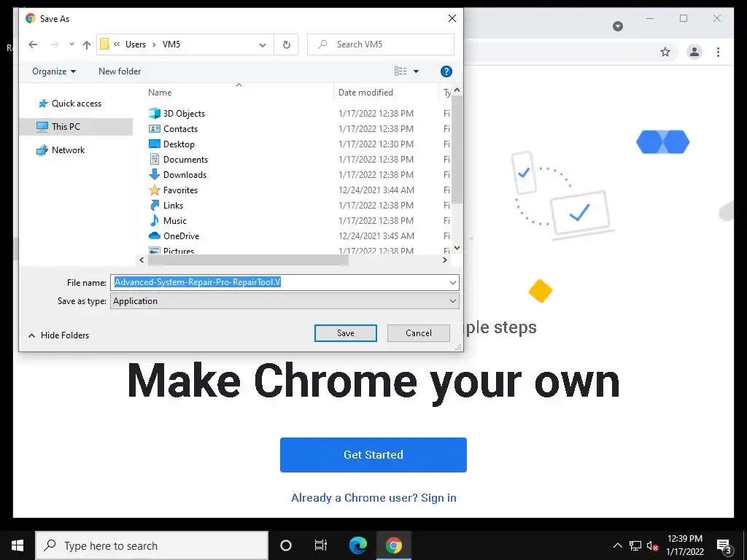Select the Music folder icon
Image resolution: width=747 pixels, height=560 pixels.
(155, 220)
